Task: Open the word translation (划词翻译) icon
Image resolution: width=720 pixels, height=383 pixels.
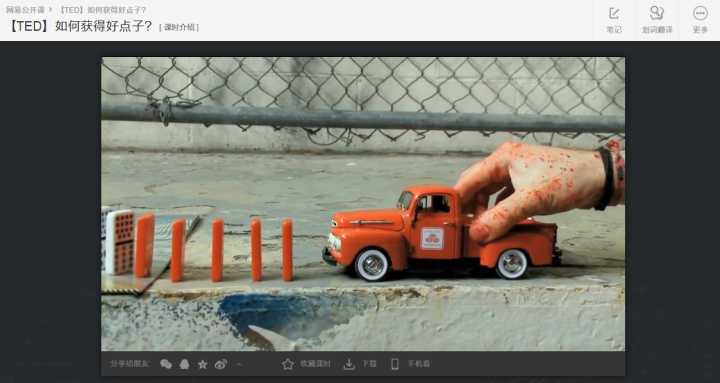Action: (x=657, y=13)
